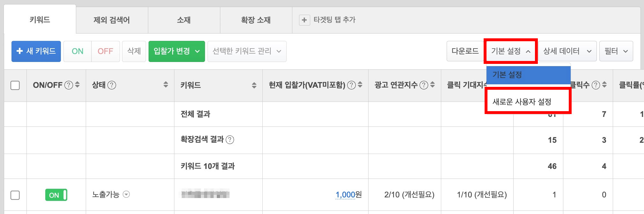Click the 1,000원 bid amount link
Image resolution: width=644 pixels, height=214 pixels.
tap(345, 195)
